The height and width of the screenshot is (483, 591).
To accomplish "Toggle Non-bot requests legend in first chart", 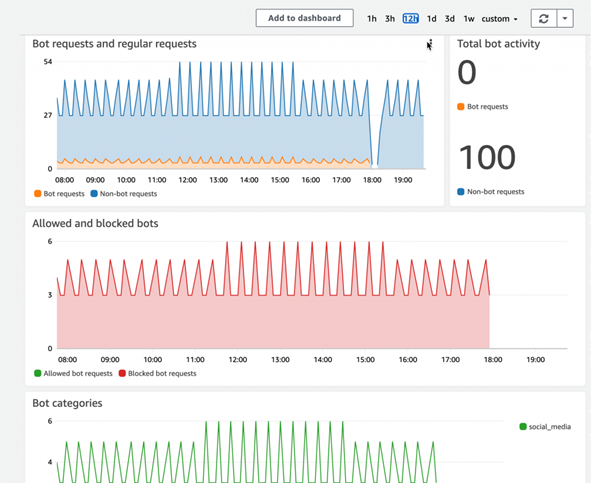I will tap(124, 194).
